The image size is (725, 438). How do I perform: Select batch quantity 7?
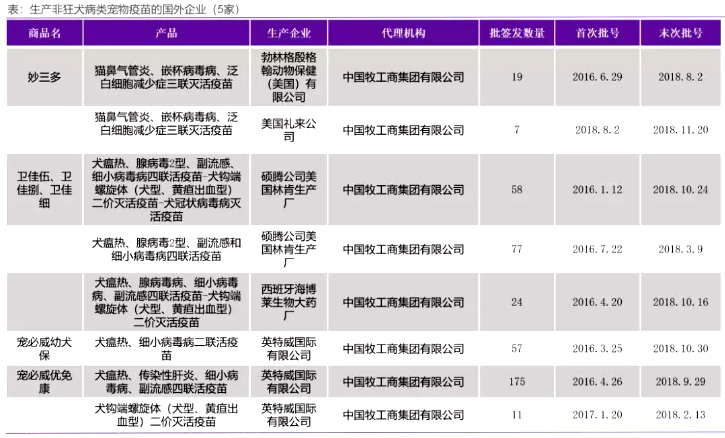[517, 130]
